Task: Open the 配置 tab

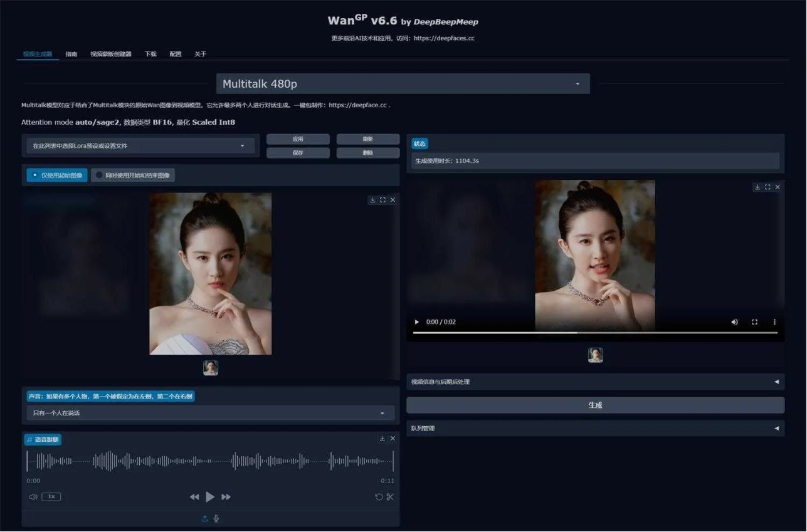Action: tap(176, 55)
